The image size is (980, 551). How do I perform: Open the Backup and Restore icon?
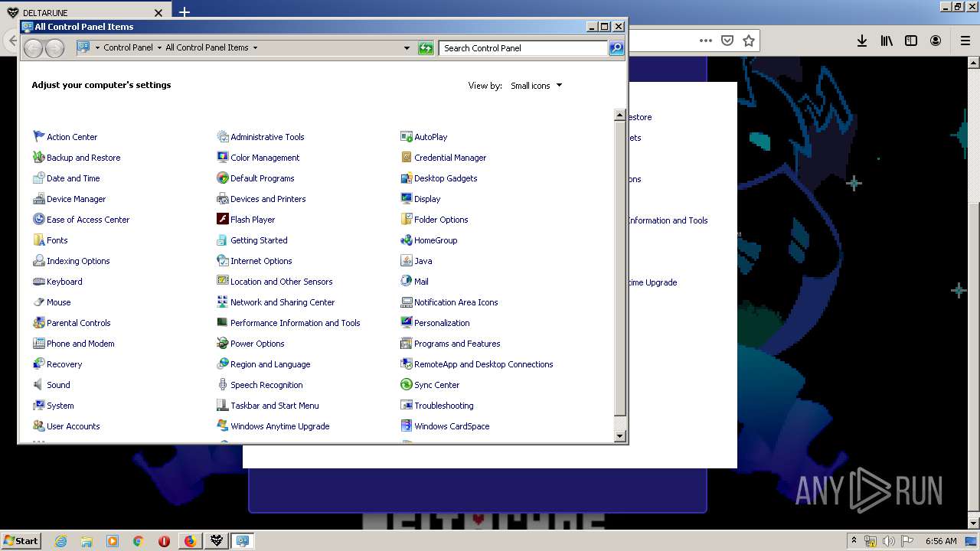pyautogui.click(x=39, y=157)
